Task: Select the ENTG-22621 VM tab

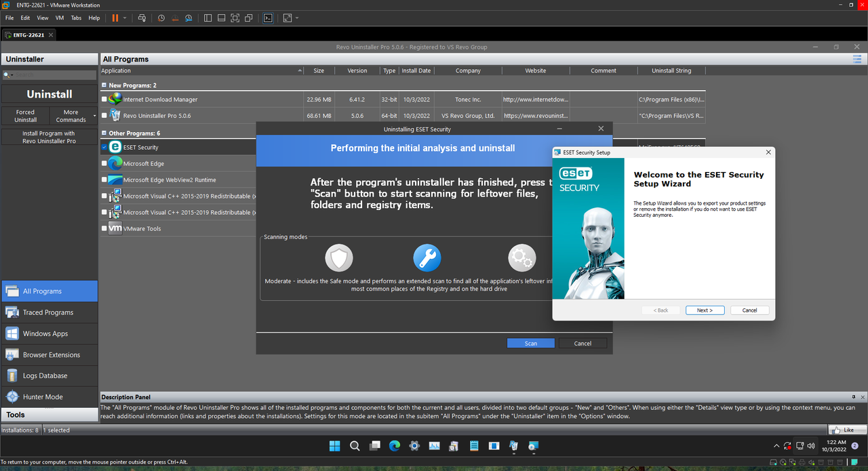Action: coord(29,35)
